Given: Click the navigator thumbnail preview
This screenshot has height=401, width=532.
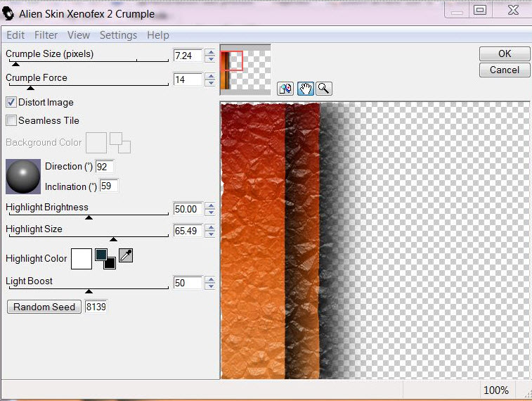Looking at the screenshot, I should point(246,70).
